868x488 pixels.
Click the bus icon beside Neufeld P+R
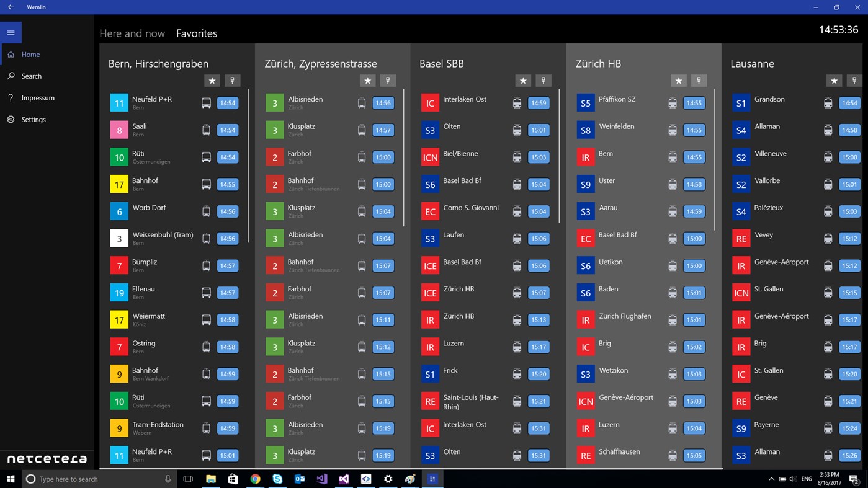click(206, 103)
